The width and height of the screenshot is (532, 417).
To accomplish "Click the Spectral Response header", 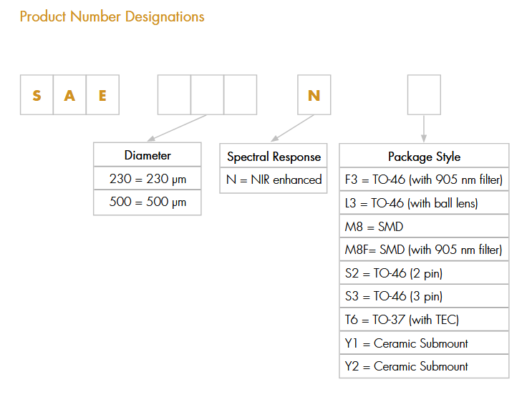I will [274, 157].
